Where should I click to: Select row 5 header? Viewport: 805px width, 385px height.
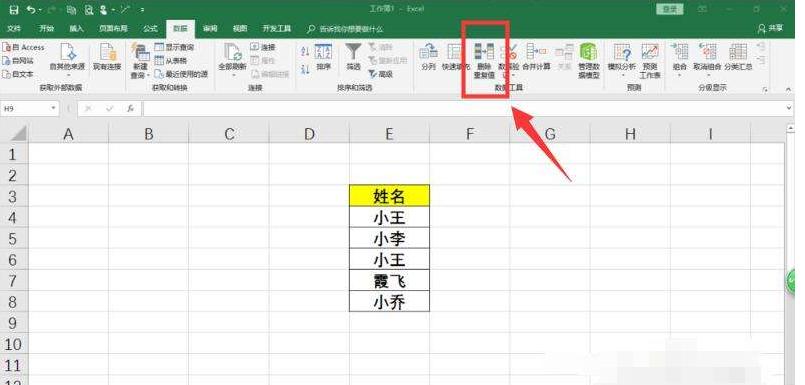(x=13, y=239)
